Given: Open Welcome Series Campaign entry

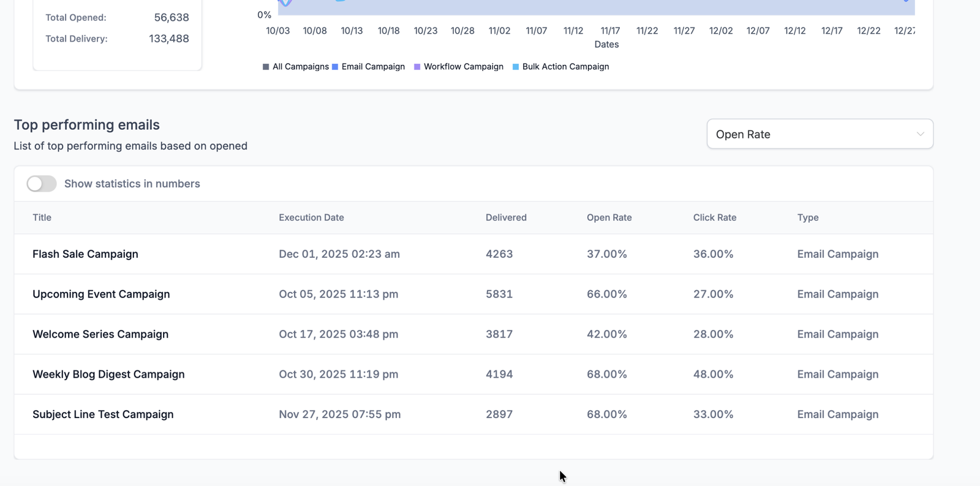Looking at the screenshot, I should tap(100, 334).
